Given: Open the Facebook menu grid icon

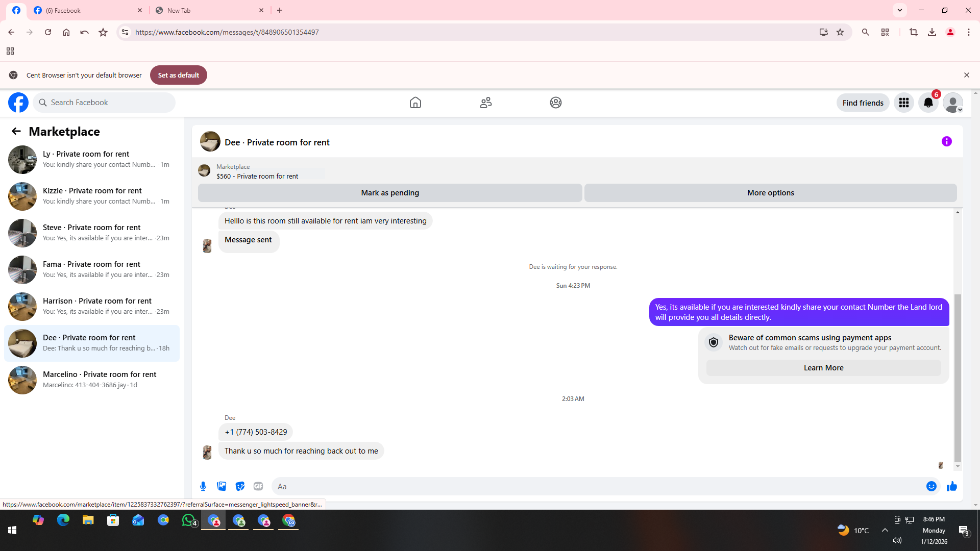Looking at the screenshot, I should 903,103.
